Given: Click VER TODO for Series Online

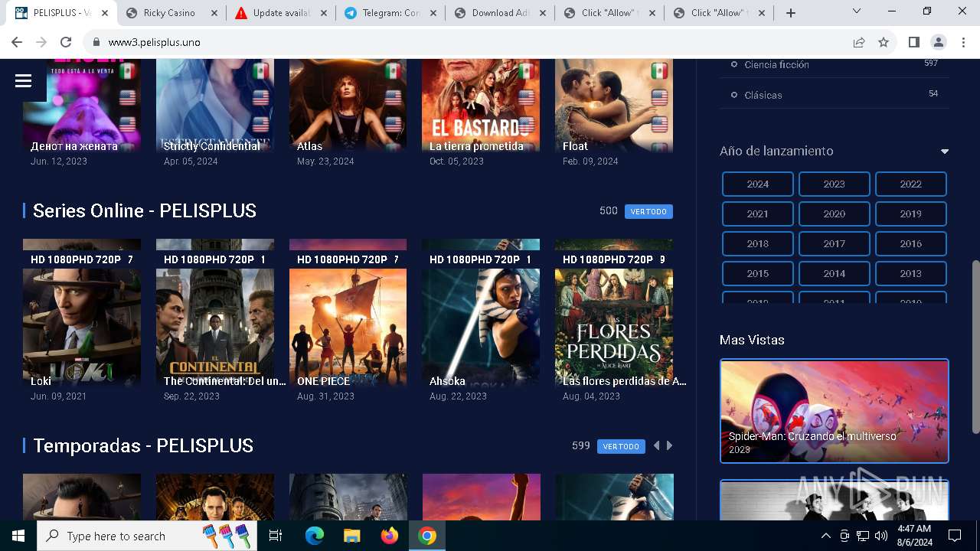Looking at the screenshot, I should [648, 211].
